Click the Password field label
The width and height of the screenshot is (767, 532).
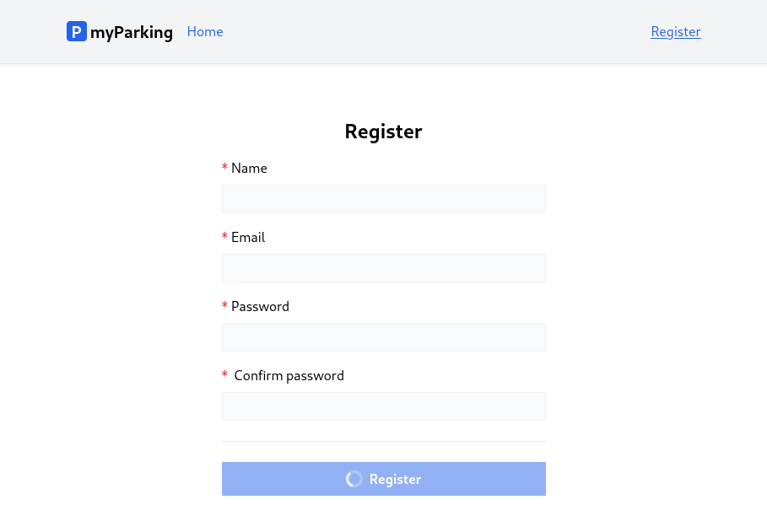[260, 307]
